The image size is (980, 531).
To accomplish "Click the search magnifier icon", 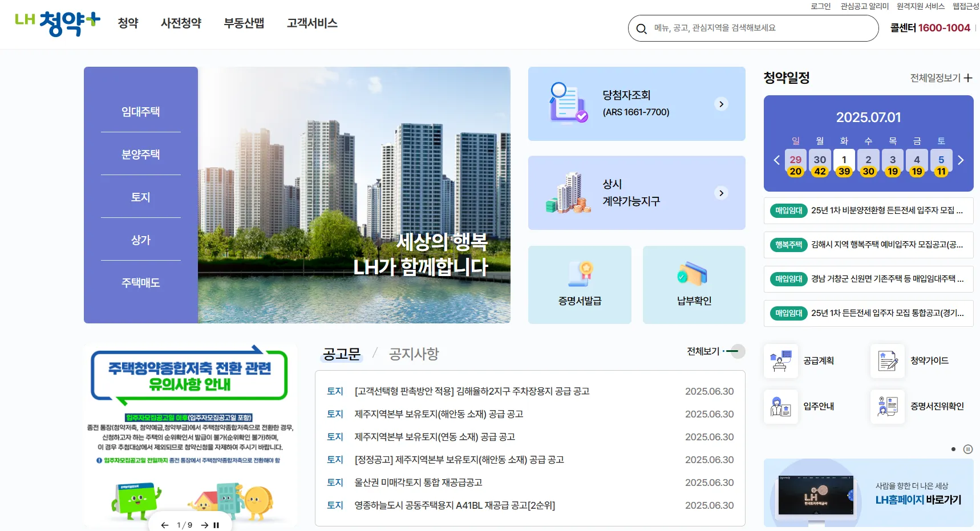I will tap(642, 29).
